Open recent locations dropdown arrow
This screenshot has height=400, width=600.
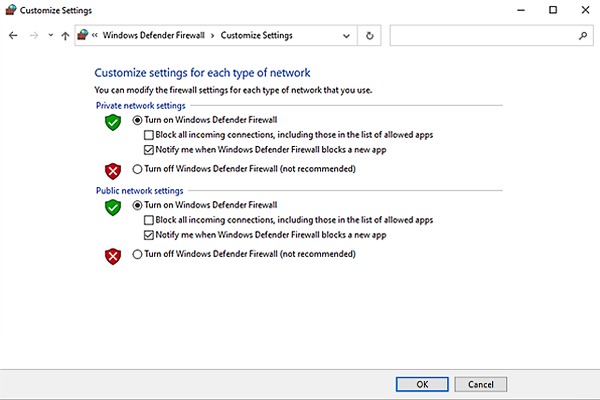51,36
